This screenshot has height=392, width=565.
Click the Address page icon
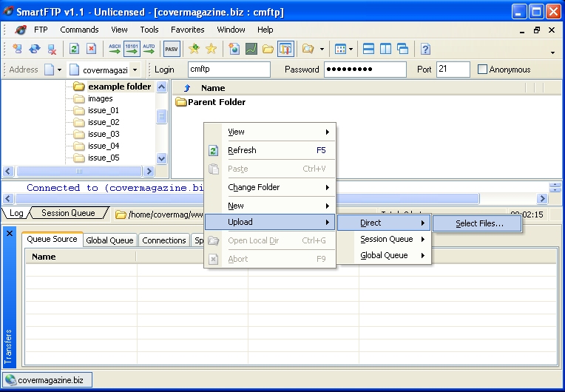click(49, 70)
